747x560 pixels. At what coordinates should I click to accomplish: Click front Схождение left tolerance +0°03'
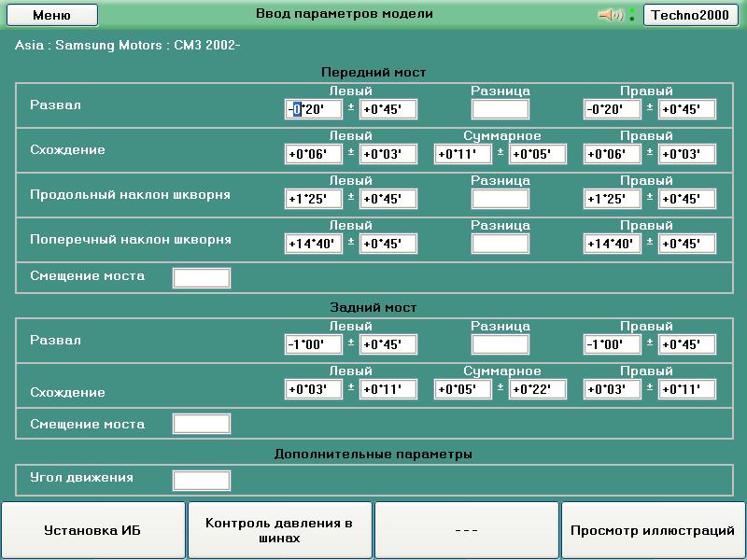click(388, 154)
